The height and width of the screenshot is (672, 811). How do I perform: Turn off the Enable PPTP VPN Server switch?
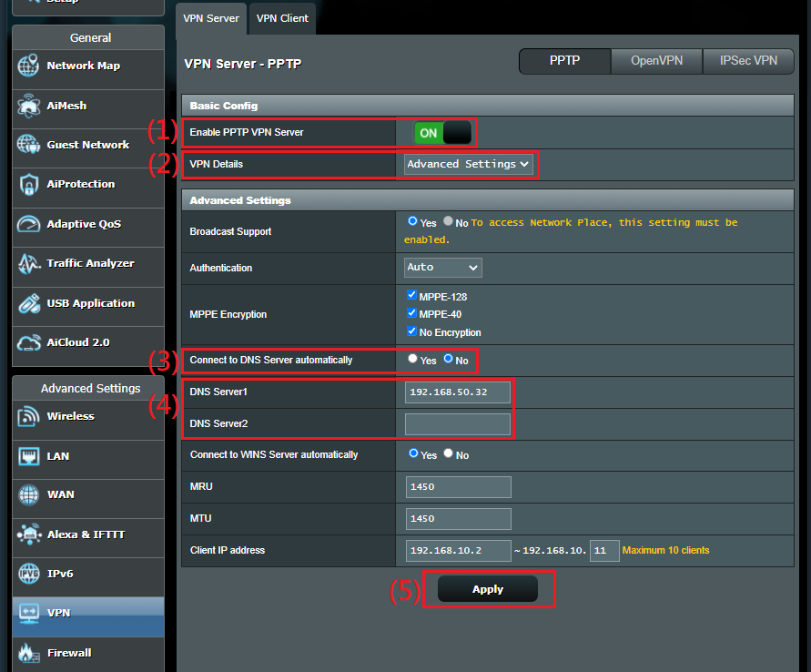click(x=442, y=133)
